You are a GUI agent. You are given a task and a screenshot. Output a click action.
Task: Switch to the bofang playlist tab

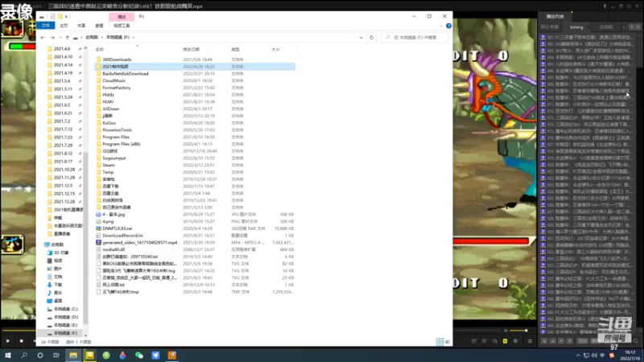pyautogui.click(x=576, y=27)
